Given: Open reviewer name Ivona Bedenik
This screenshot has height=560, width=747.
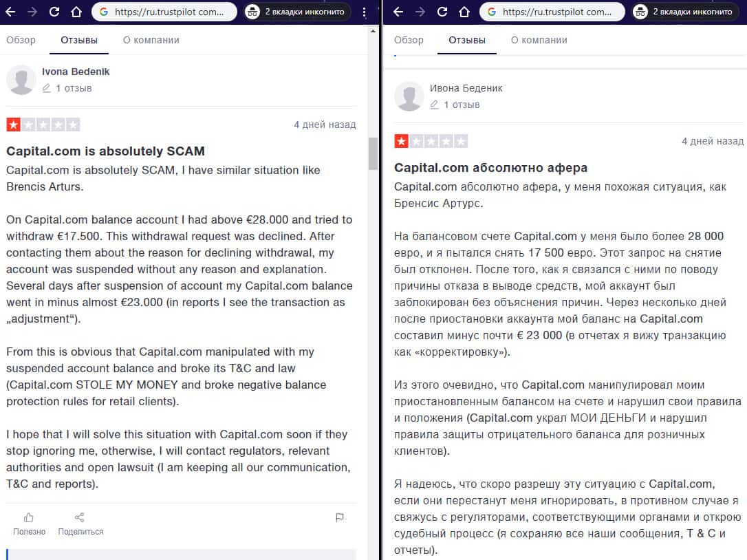Looking at the screenshot, I should coord(76,72).
